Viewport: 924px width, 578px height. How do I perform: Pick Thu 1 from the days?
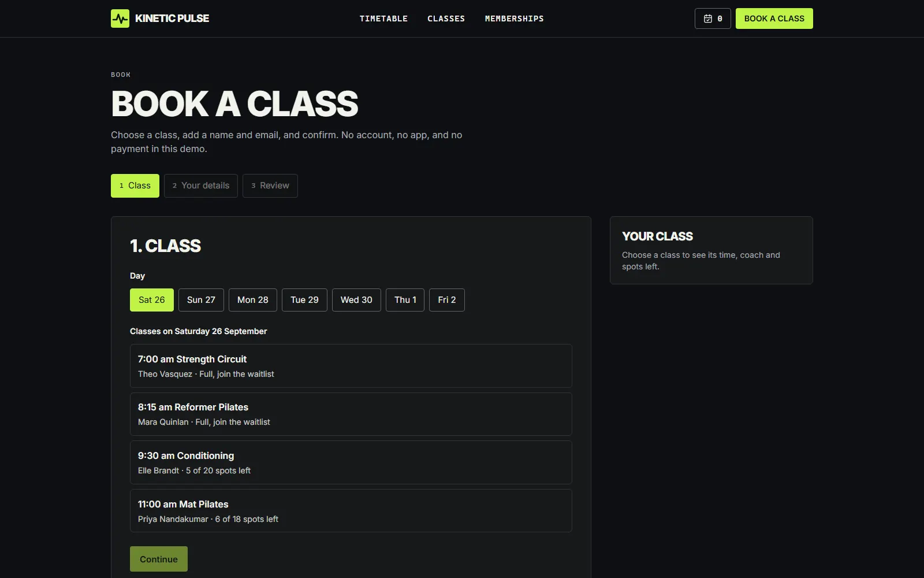pos(405,300)
